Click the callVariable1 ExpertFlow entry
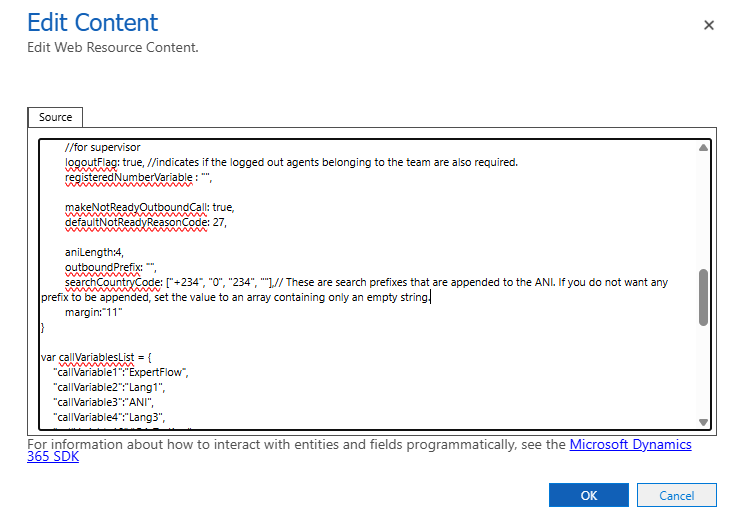 point(121,372)
